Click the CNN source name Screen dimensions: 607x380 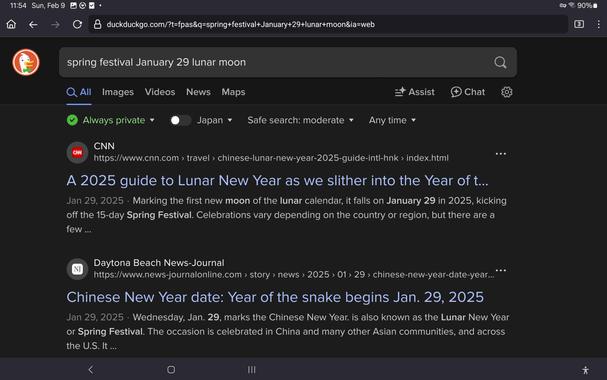(x=104, y=146)
